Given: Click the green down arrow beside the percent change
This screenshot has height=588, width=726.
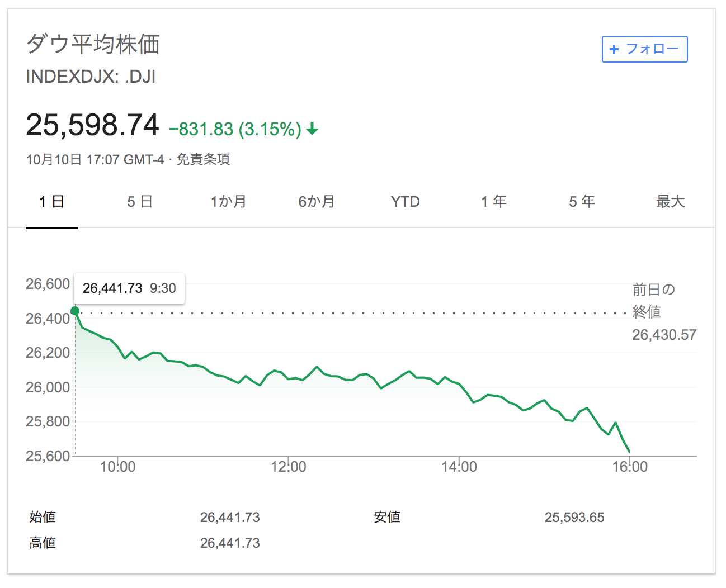Looking at the screenshot, I should [312, 130].
